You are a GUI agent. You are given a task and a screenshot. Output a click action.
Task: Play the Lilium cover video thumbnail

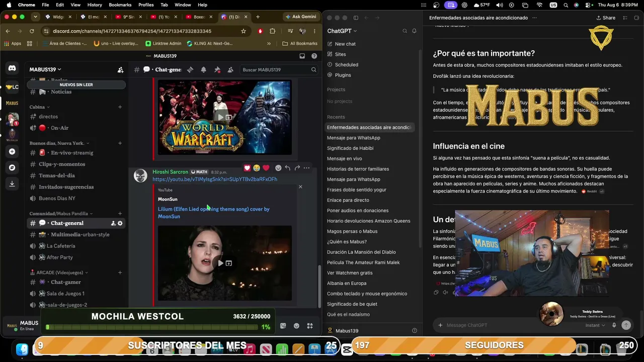(x=220, y=263)
